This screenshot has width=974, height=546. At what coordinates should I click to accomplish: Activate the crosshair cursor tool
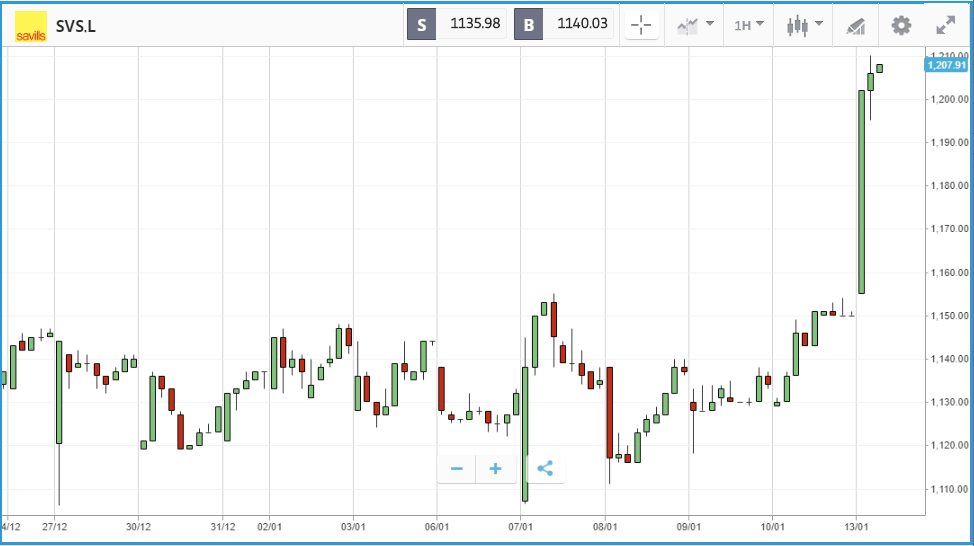click(641, 25)
